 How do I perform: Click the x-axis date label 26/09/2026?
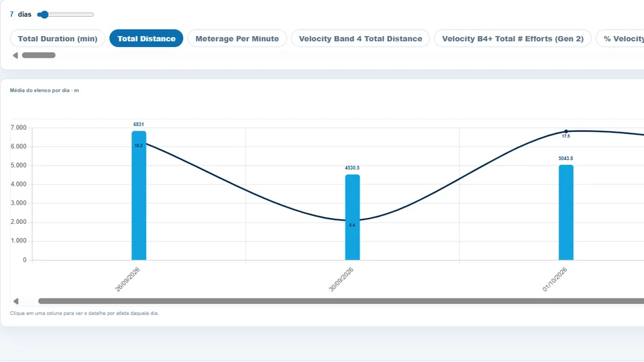[x=127, y=280]
